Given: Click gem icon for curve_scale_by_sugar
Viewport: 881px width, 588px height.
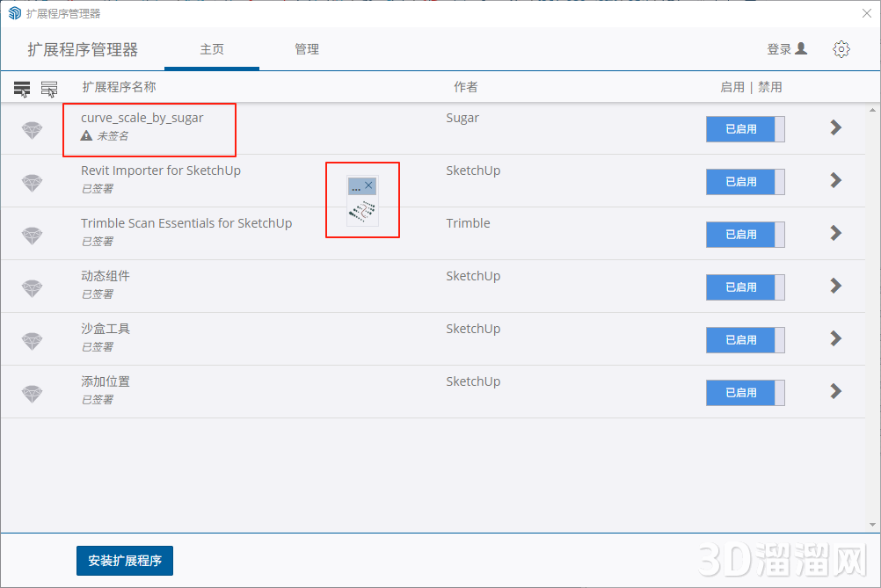Looking at the screenshot, I should pyautogui.click(x=32, y=130).
